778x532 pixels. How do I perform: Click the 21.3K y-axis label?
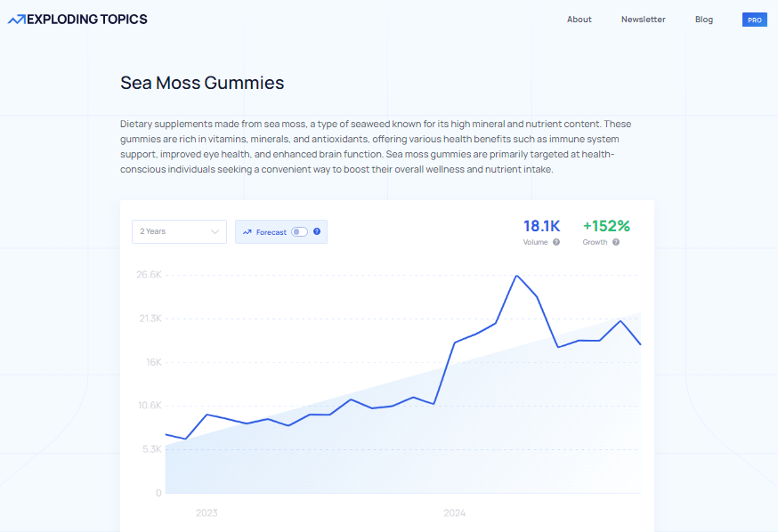(x=150, y=318)
